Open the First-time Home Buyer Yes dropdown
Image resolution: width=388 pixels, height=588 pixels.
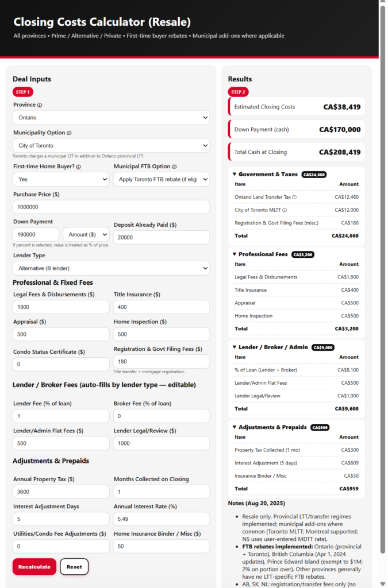[61, 179]
